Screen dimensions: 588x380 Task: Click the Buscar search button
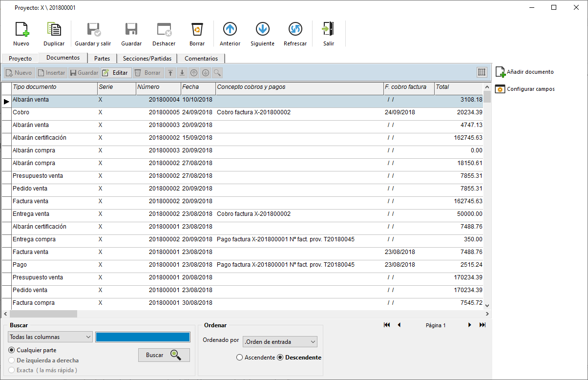[x=164, y=355]
